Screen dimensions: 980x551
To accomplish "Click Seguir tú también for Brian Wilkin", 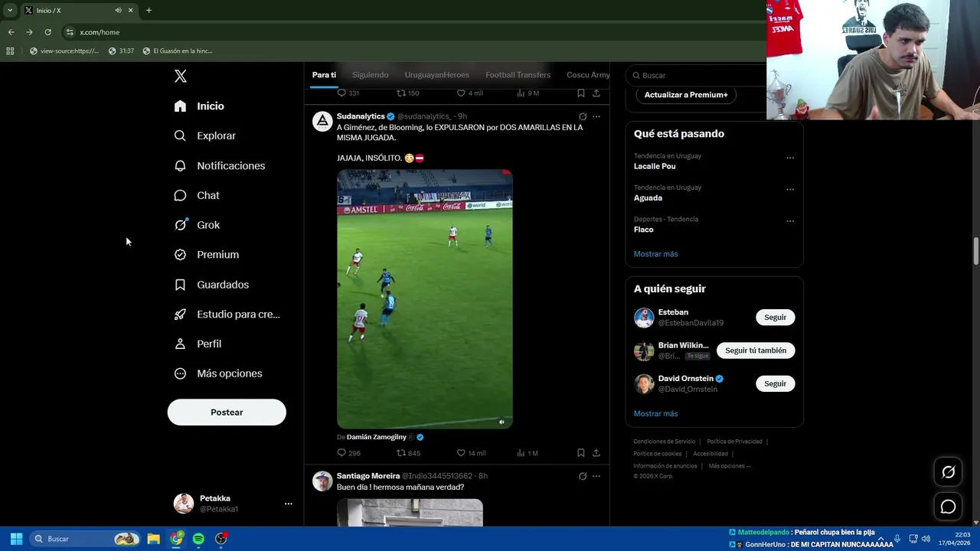I will click(756, 350).
